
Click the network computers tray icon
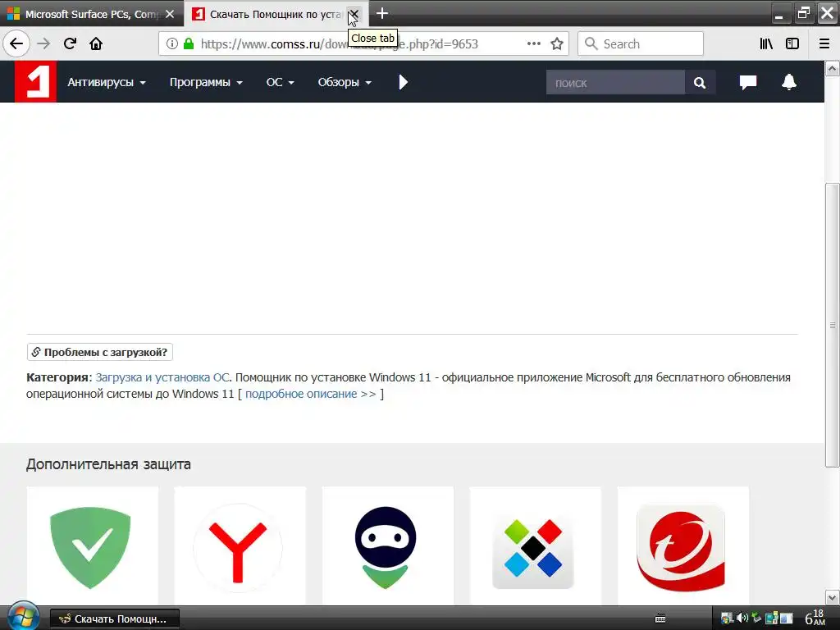(771, 619)
